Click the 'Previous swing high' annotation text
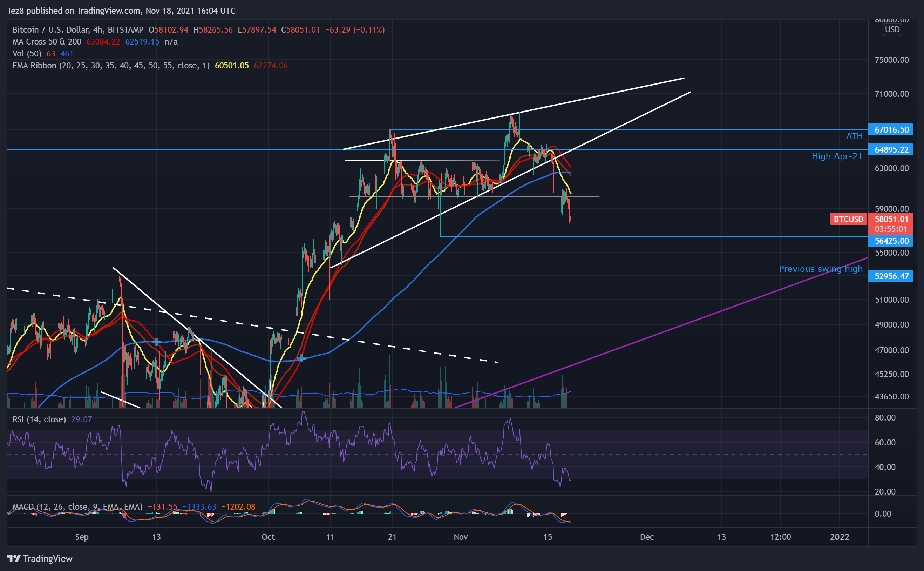 click(821, 269)
